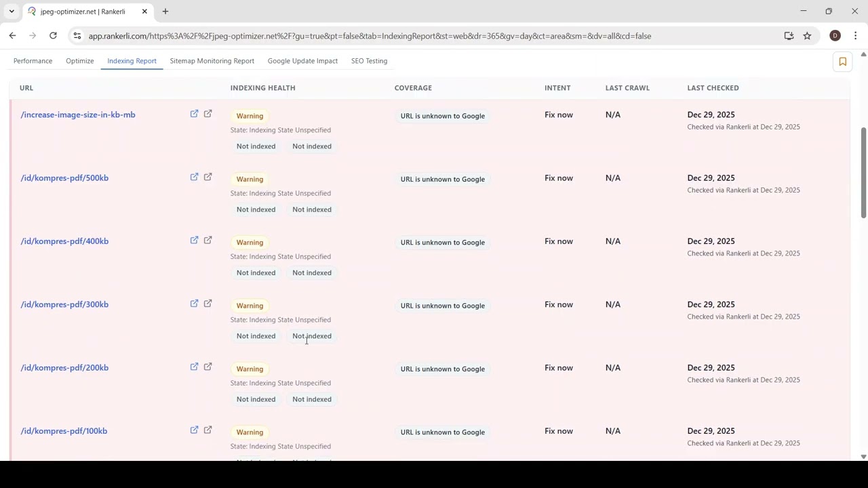Click N/A last crawl for /id/kompres-pdf/200kb
Screen dimensions: 868x488
(613, 367)
